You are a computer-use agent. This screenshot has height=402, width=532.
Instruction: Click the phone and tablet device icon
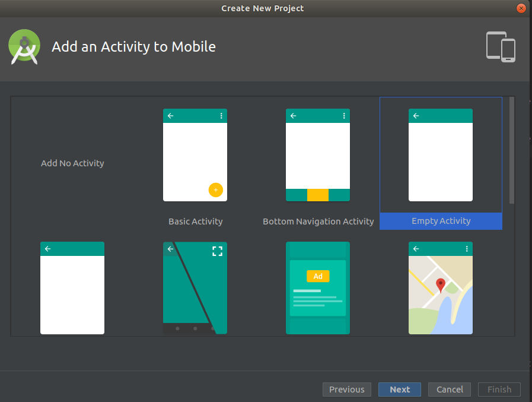pos(501,47)
